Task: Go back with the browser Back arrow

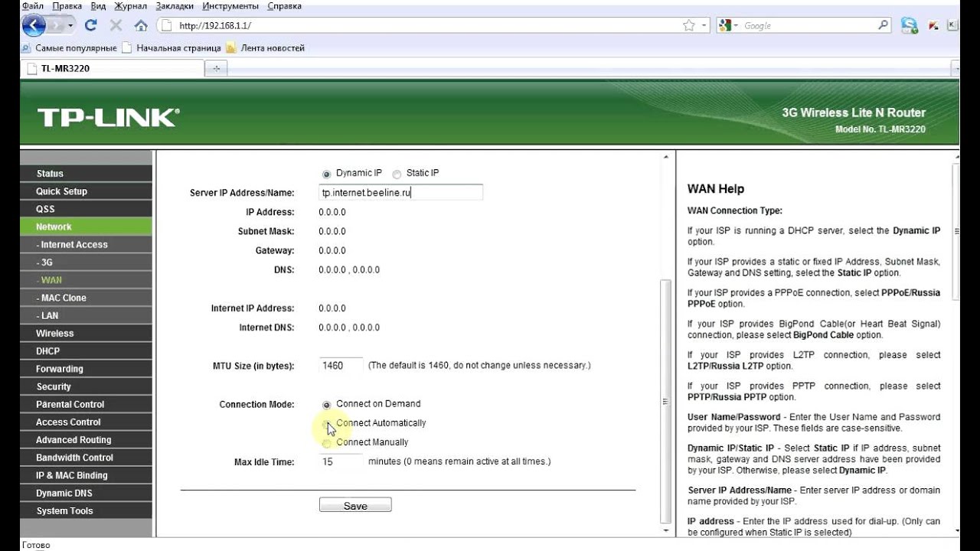Action: 34,25
